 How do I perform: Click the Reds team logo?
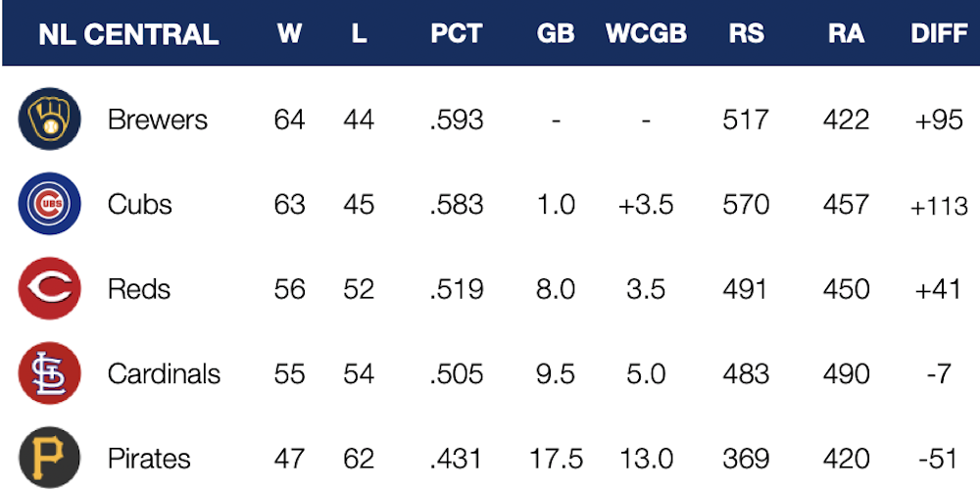pyautogui.click(x=46, y=290)
